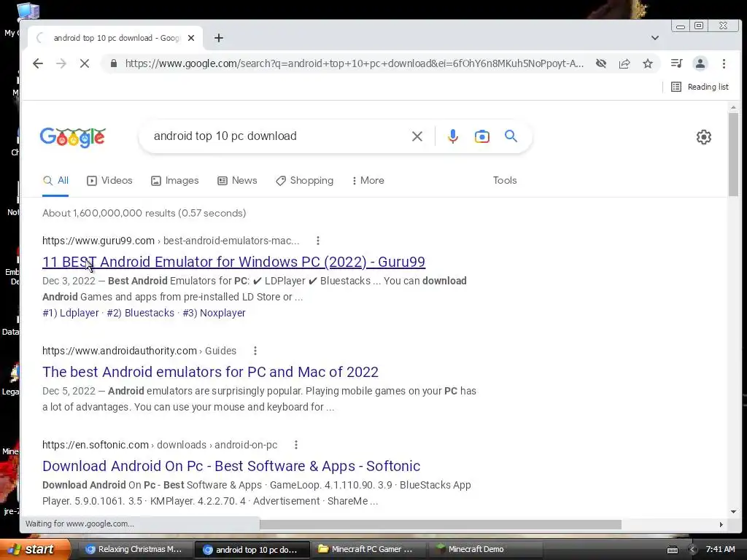
Task: Click the Google holiday logo
Action: click(72, 138)
